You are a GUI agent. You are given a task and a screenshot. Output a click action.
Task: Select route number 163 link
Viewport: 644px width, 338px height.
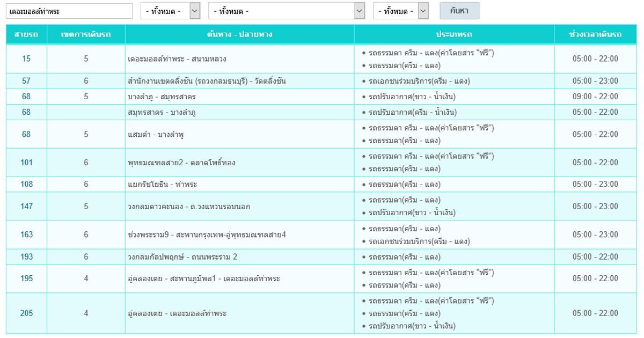26,234
